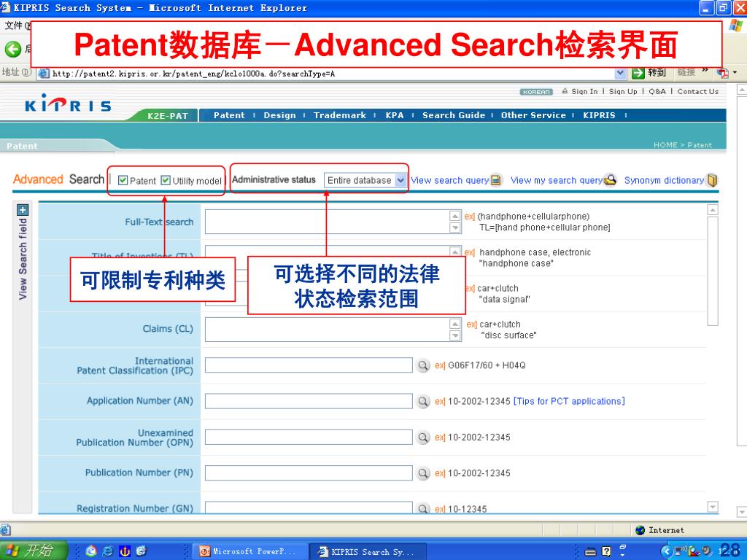Viewport: 747px width, 560px height.
Task: Expand the links toolbar chevron
Action: [705, 71]
